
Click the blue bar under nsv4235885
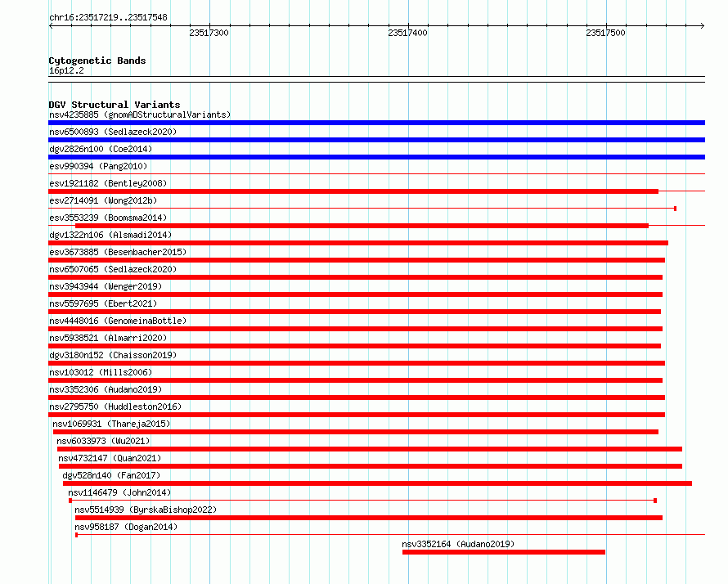click(376, 123)
